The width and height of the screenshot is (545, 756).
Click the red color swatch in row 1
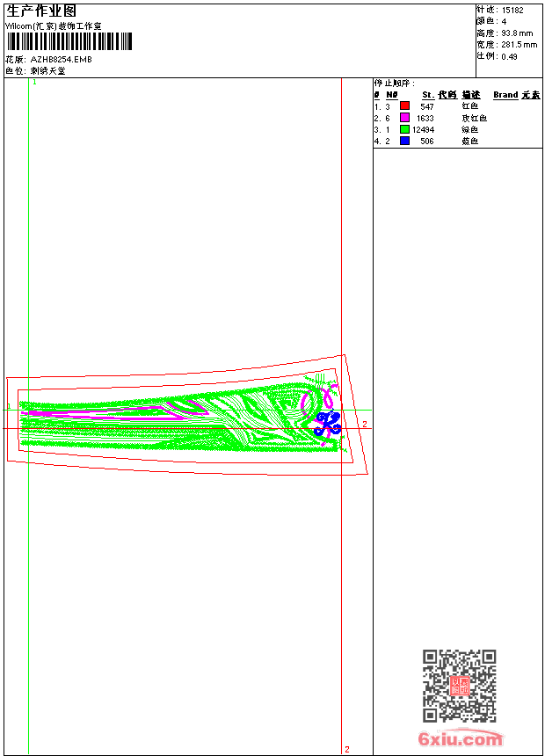[x=404, y=106]
